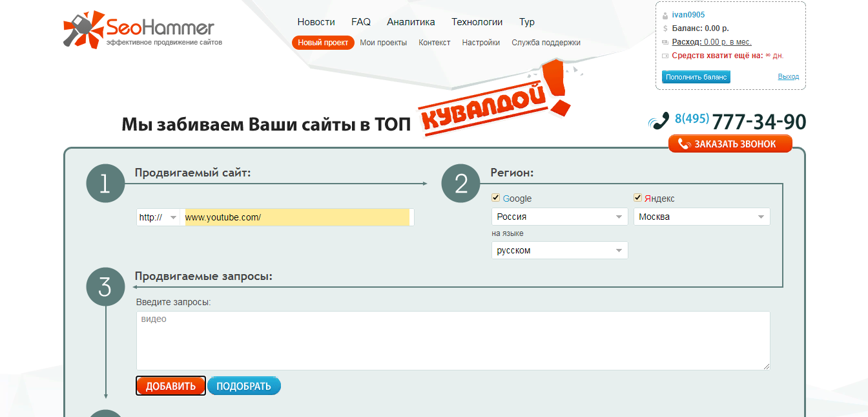This screenshot has height=417, width=868.
Task: Click the phone number 777-34-90
Action: pos(759,122)
